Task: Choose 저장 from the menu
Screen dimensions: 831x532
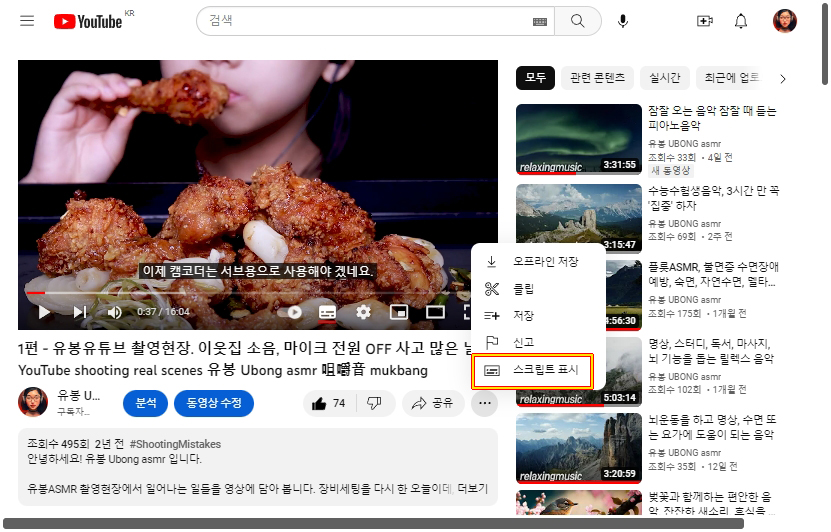Action: [538, 316]
